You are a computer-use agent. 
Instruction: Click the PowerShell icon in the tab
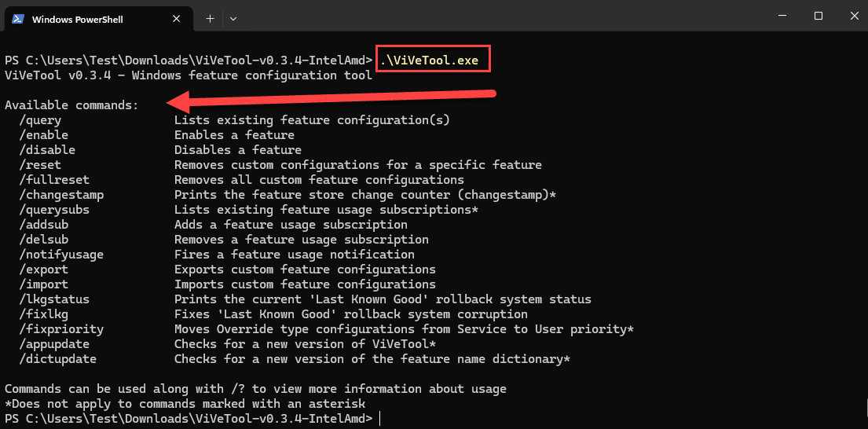18,19
